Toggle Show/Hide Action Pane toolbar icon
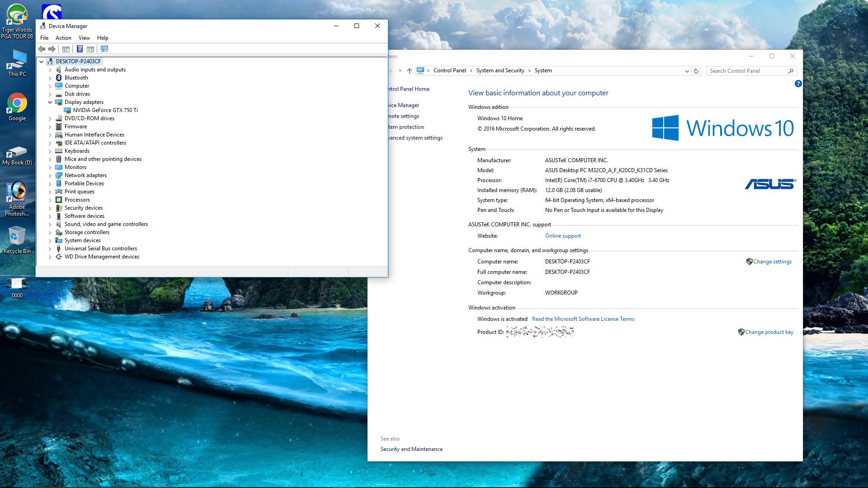 pyautogui.click(x=90, y=49)
